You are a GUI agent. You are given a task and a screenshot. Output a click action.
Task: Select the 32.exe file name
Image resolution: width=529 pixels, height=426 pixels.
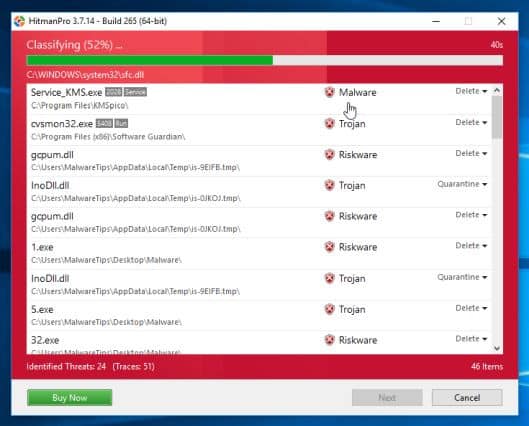[x=45, y=340]
